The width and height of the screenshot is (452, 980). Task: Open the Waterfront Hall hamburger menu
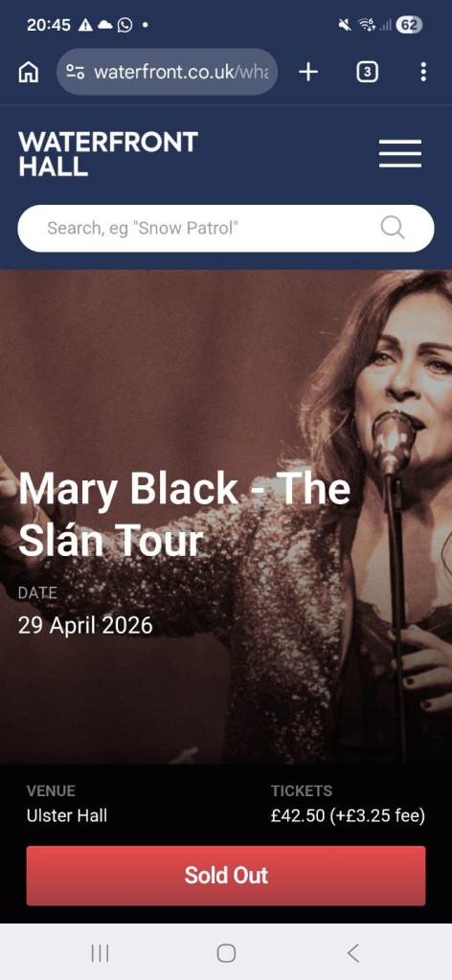[400, 154]
